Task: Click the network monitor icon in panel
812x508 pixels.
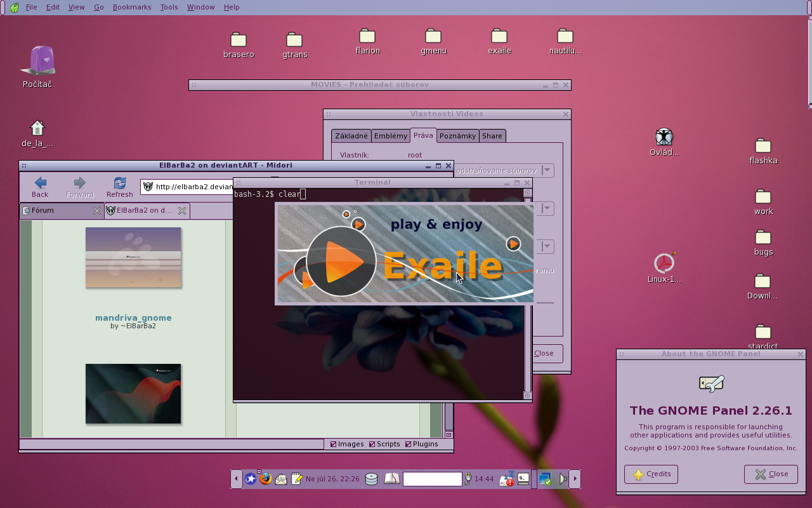Action: coord(545,479)
